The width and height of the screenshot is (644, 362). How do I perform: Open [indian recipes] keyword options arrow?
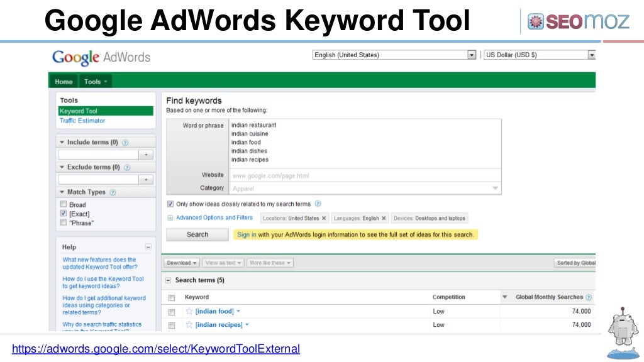(247, 325)
